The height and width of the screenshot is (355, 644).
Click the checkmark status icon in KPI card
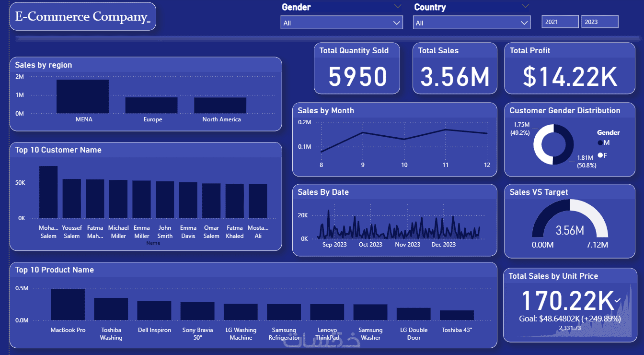[x=618, y=300]
